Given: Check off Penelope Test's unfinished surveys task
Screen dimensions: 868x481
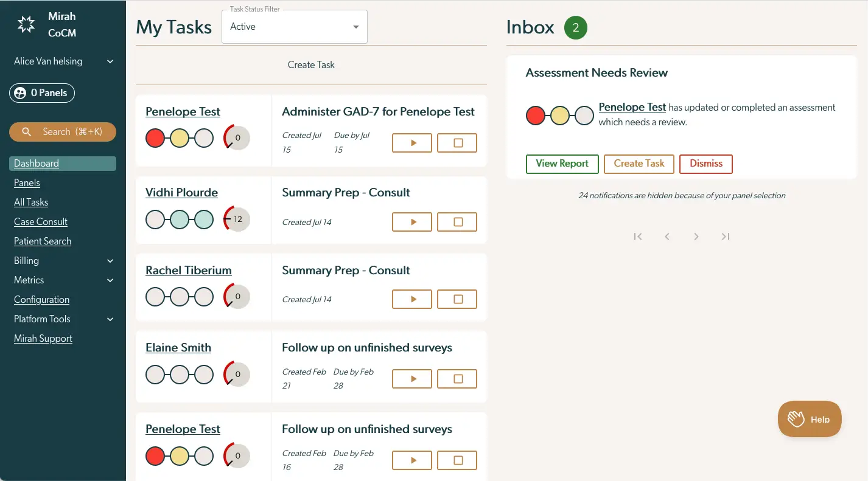Looking at the screenshot, I should click(x=457, y=460).
